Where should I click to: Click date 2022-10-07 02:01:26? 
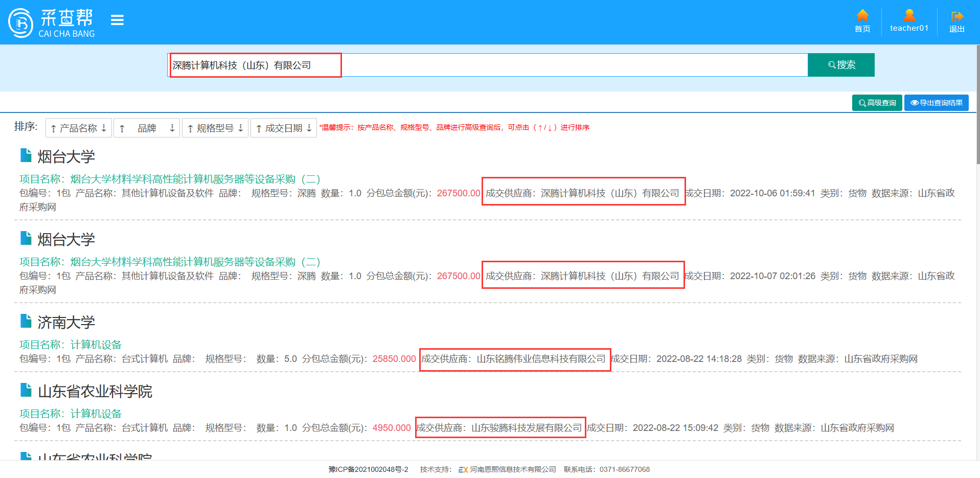click(772, 276)
